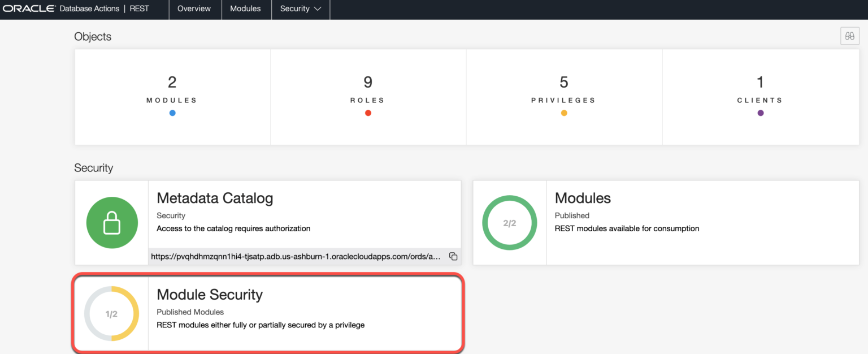Open the 9 Roles object card
Viewport: 868px width, 354px height.
click(x=368, y=97)
